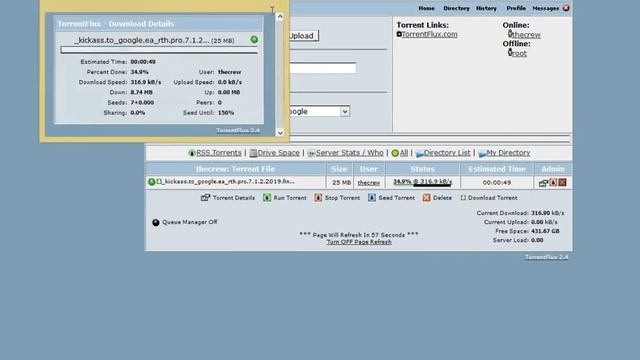Click the Free Space 431.67 GB value
The width and height of the screenshot is (640, 360).
(545, 231)
